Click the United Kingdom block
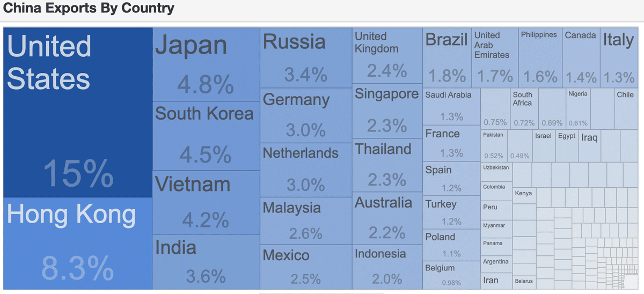644x294 pixels. pyautogui.click(x=387, y=56)
